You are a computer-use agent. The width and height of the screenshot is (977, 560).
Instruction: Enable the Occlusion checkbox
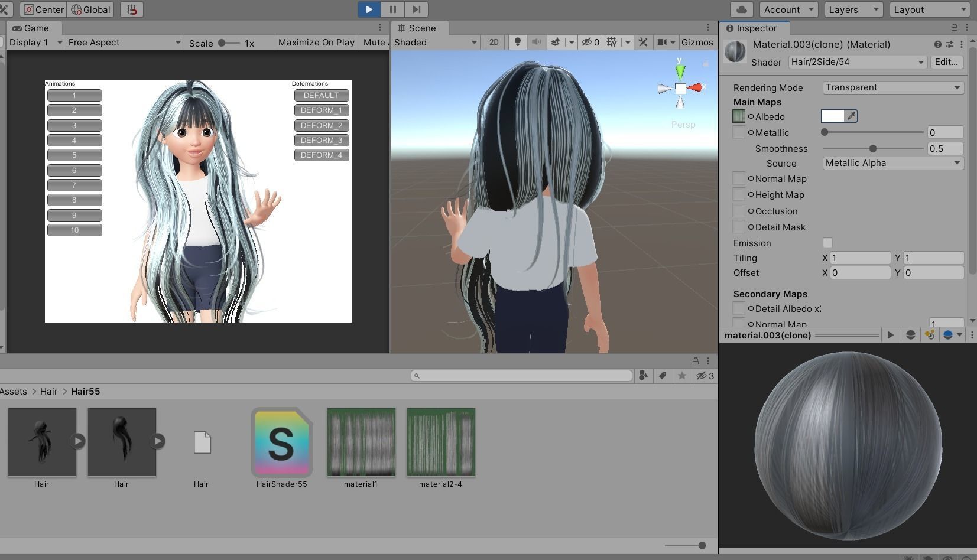point(739,211)
